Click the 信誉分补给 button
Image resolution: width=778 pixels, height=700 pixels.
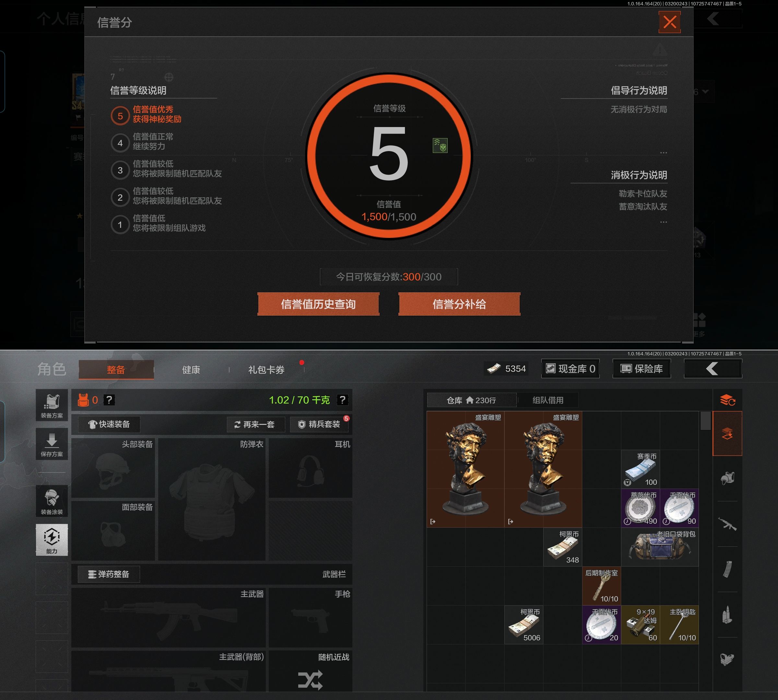coord(459,304)
